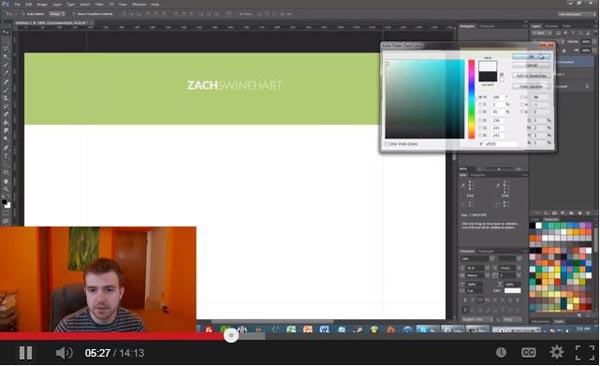The height and width of the screenshot is (366, 600).
Task: Select the Eraser tool
Action: click(x=6, y=114)
